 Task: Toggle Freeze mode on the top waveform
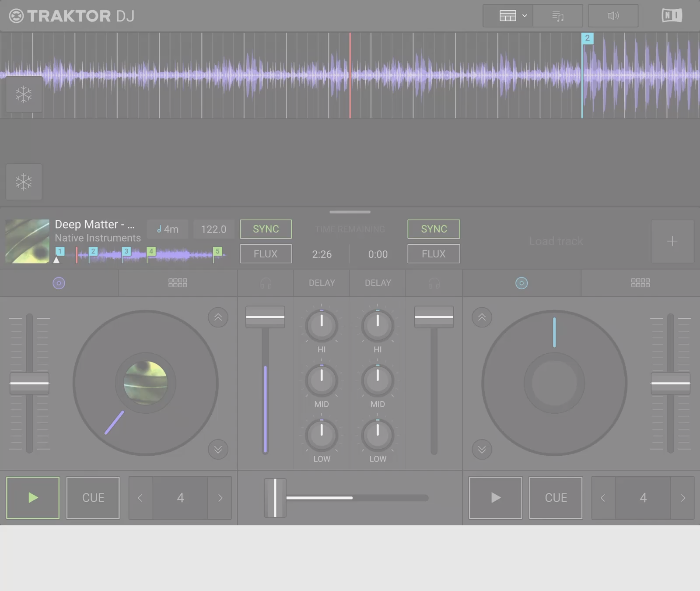(x=24, y=94)
